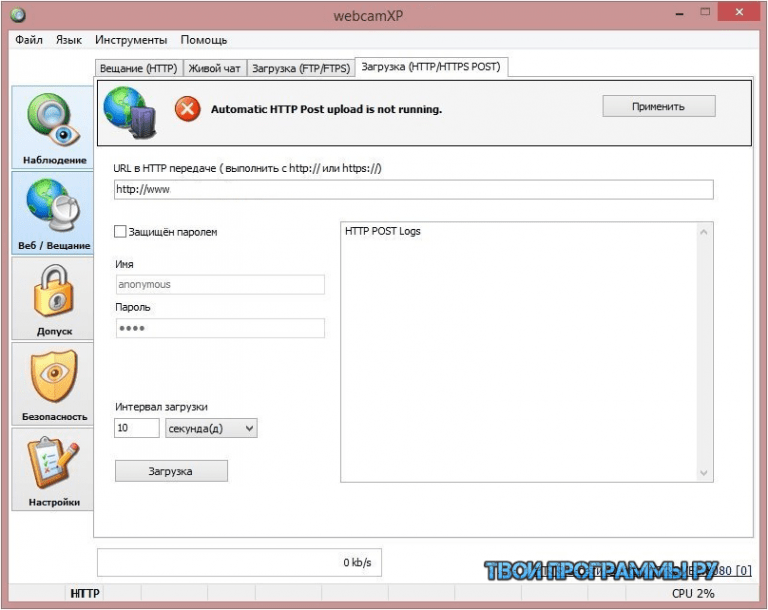768x610 pixels.
Task: Expand the секунда(д) interval unit dropdown
Action: click(211, 428)
